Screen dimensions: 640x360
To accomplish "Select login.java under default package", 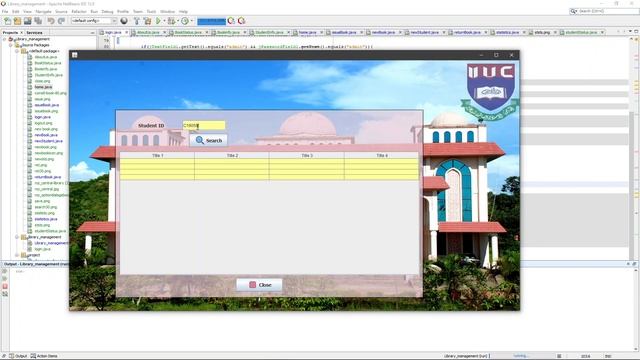I will point(42,117).
